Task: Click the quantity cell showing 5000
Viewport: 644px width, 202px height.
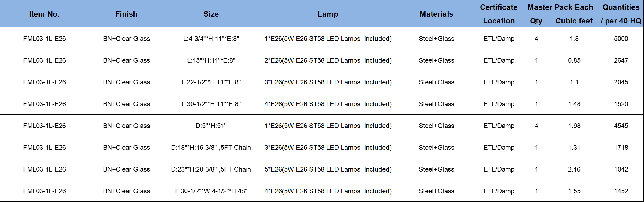Action: coord(621,39)
